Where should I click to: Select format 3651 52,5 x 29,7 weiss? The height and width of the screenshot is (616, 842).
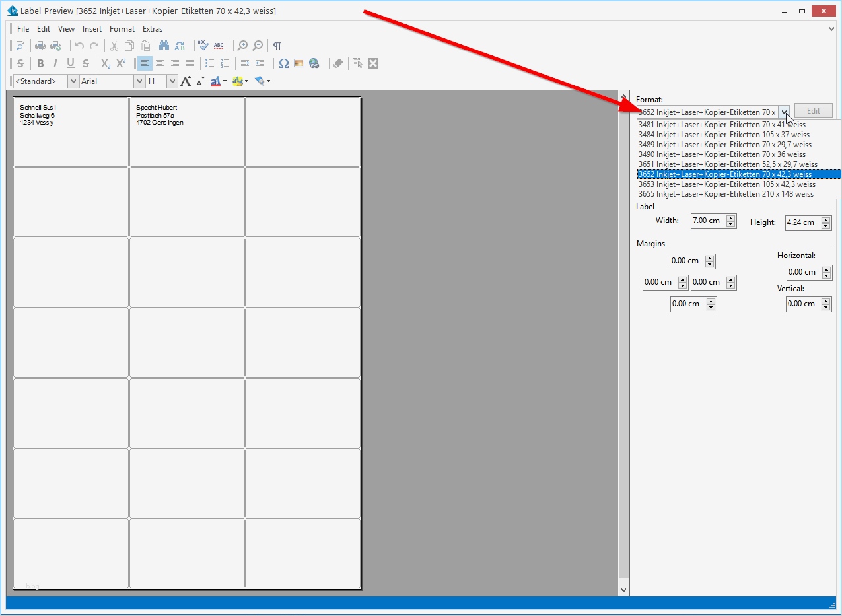tap(739, 164)
